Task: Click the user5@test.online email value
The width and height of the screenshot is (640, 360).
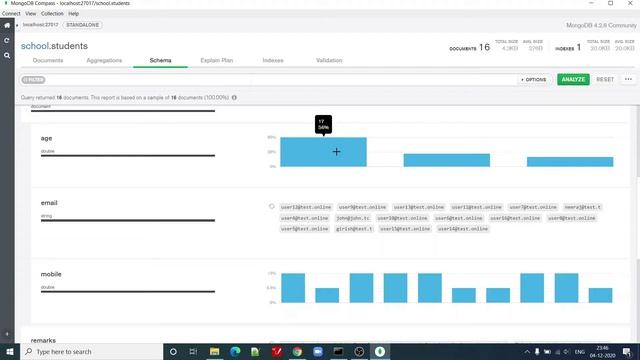Action: (304, 229)
